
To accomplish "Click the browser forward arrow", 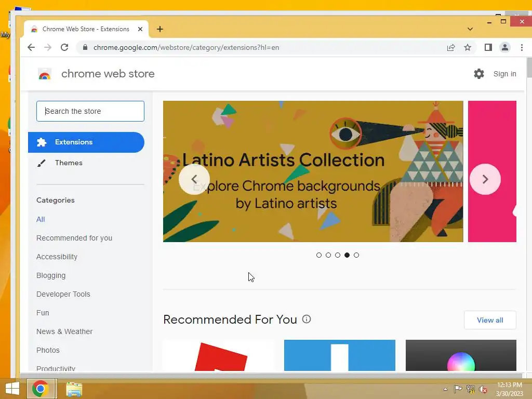I will 48,47.
